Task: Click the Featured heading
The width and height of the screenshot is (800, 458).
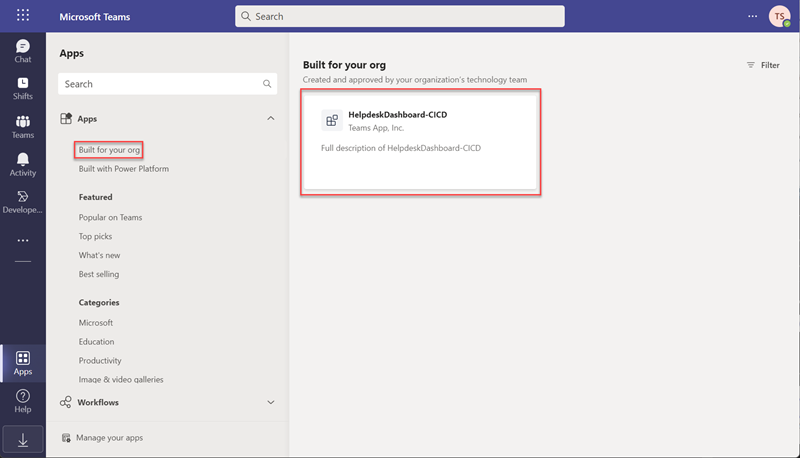Action: [95, 197]
